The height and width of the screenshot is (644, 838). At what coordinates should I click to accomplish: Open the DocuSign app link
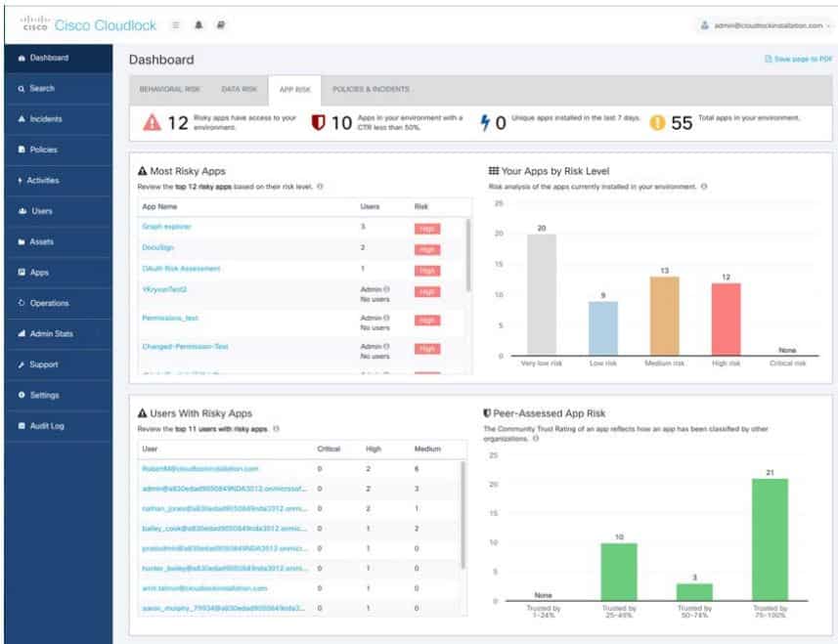point(157,248)
